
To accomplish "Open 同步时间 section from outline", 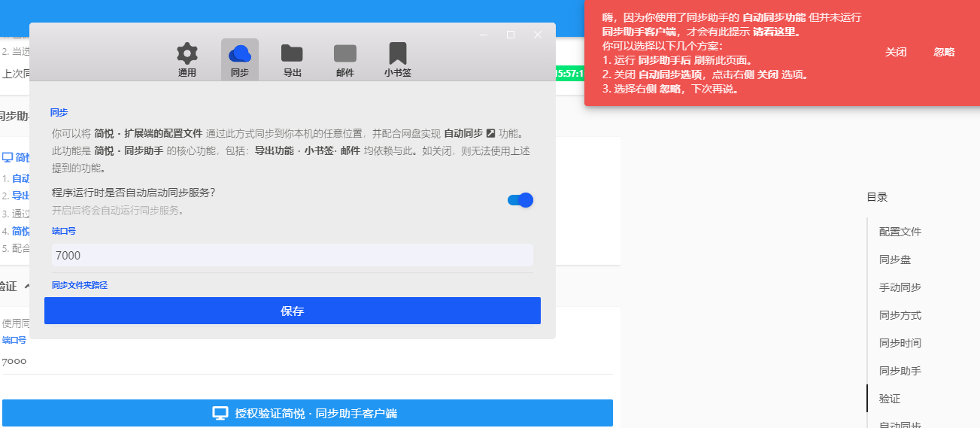I will pos(900,343).
